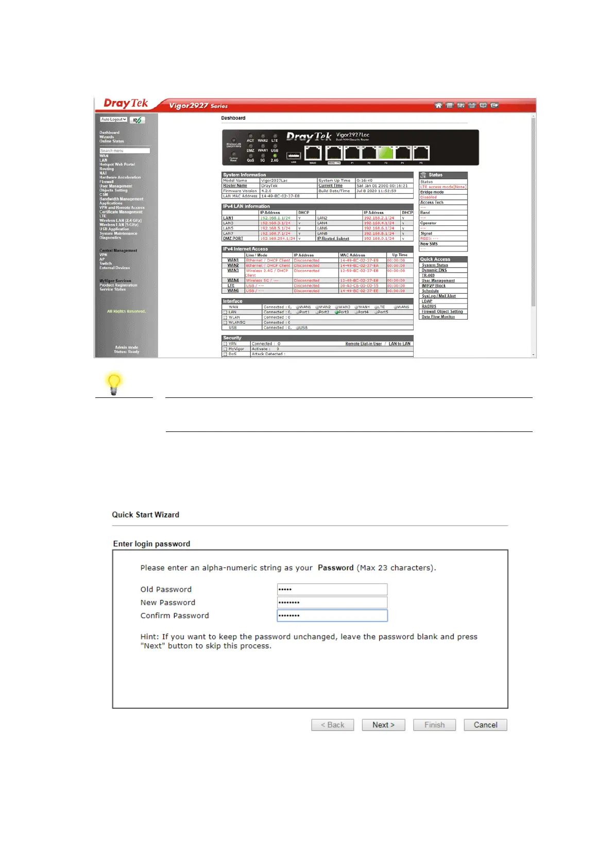The image size is (613, 868).
Task: Expand the VPN row in Security table
Action: 225,344
